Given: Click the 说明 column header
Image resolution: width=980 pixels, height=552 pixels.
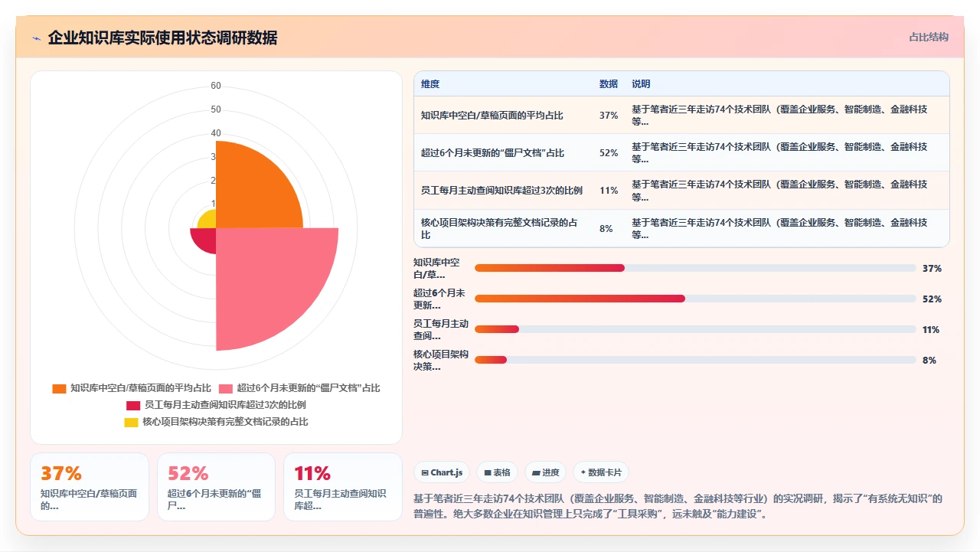Looking at the screenshot, I should coord(641,84).
